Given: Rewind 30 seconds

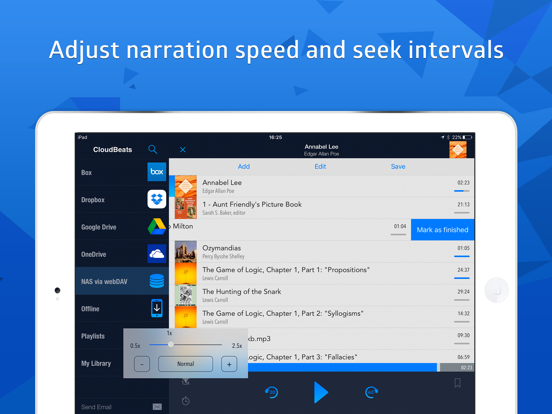Looking at the screenshot, I should [x=271, y=392].
